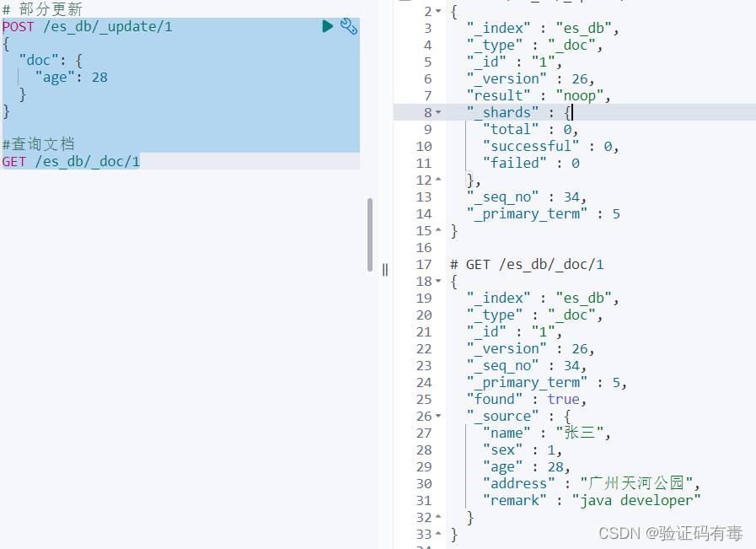
Task: Click the "address" : "广州天河公园" line
Action: point(592,483)
